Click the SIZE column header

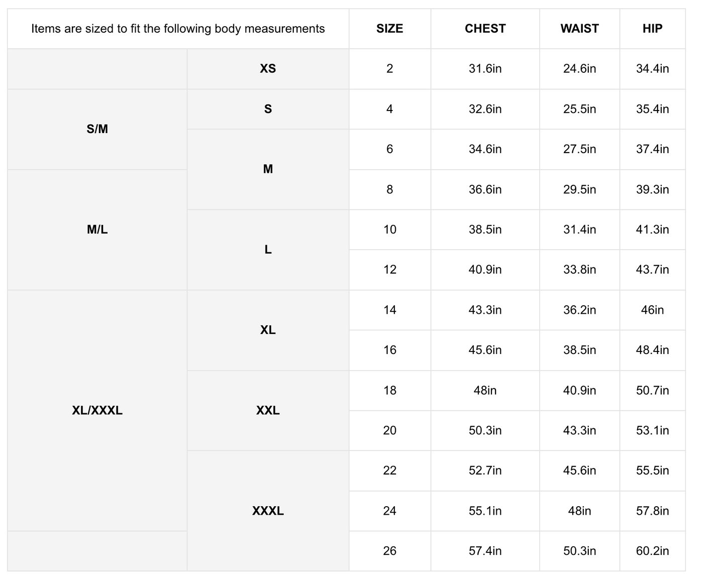[389, 29]
